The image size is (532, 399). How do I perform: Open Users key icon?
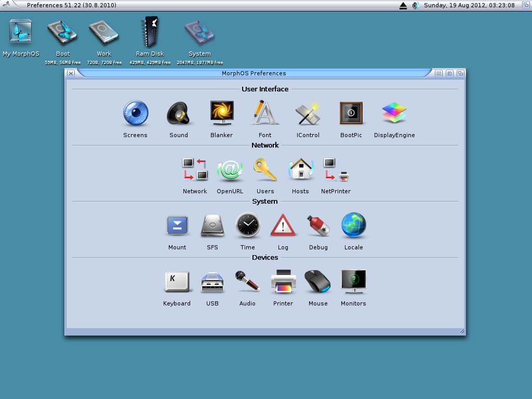265,169
